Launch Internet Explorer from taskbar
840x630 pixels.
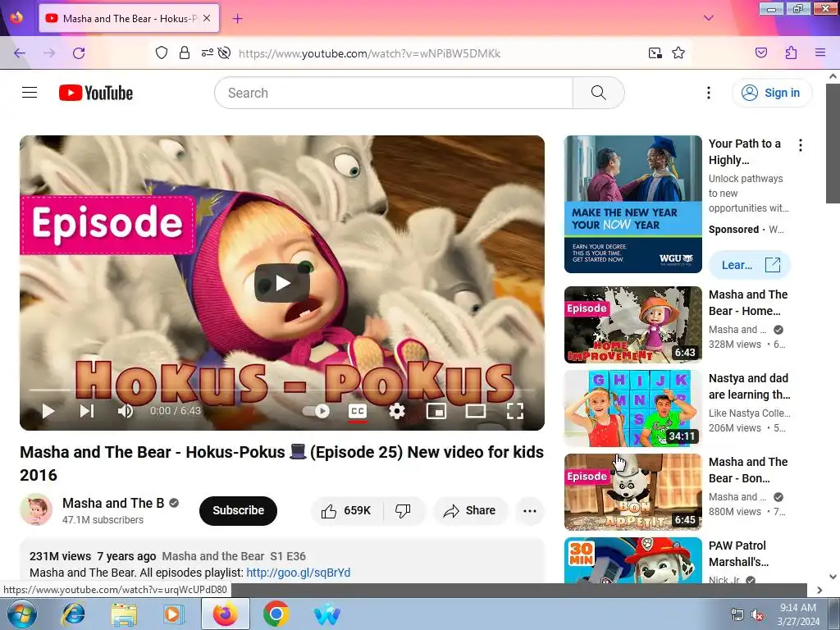73,614
